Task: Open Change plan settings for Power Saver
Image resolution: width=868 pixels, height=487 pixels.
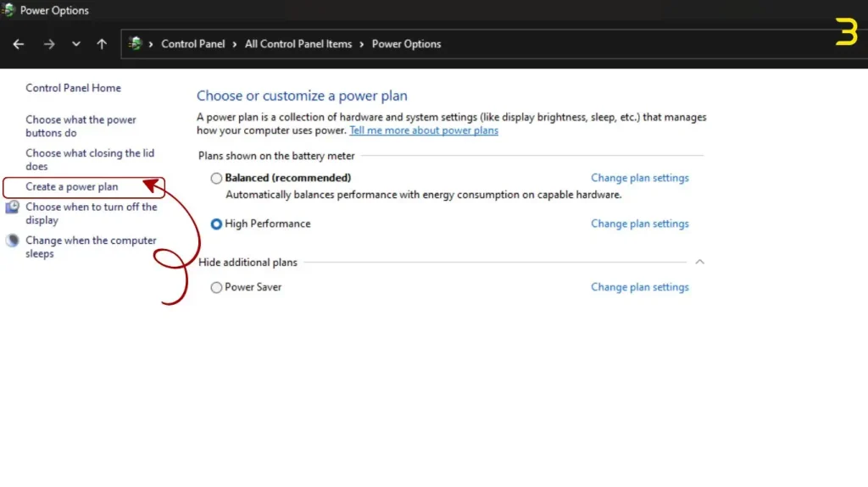Action: 639,287
